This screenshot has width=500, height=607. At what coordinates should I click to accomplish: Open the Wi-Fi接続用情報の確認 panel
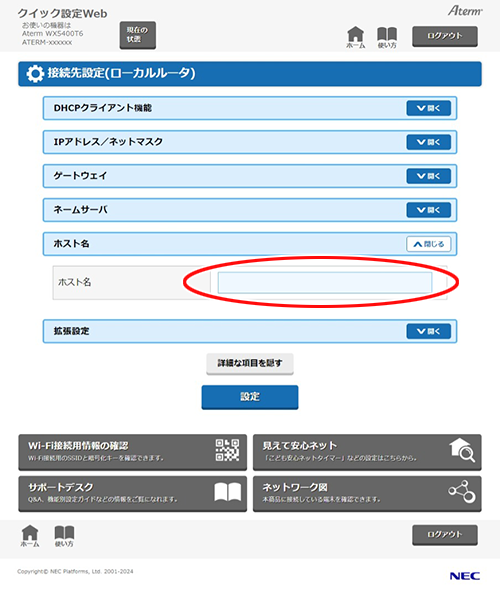coord(132,452)
